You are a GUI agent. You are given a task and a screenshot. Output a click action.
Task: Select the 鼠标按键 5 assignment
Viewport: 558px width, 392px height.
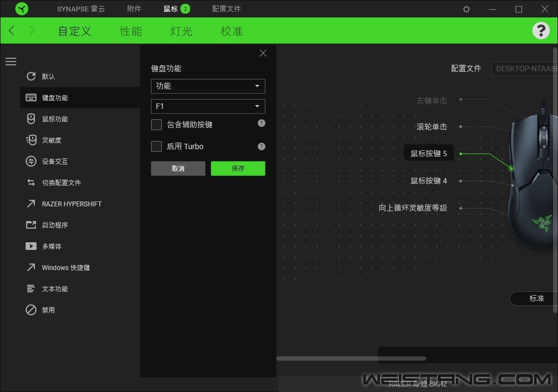click(428, 154)
